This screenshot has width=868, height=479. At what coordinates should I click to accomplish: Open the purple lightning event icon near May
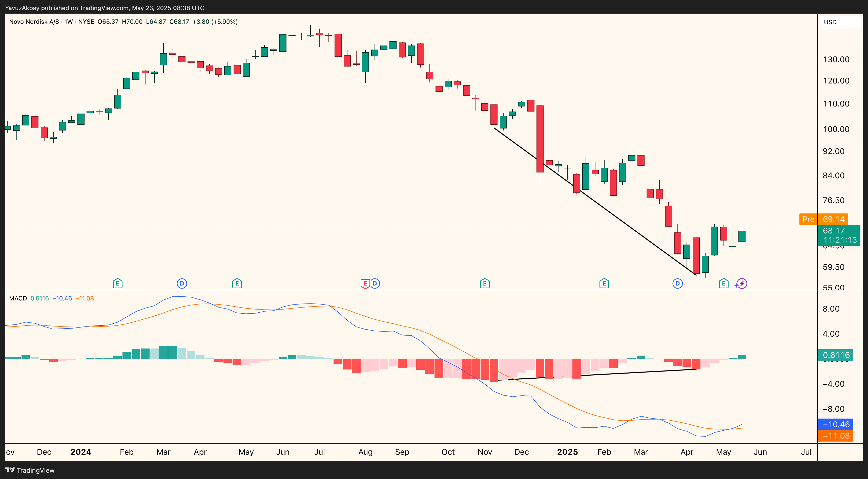click(741, 283)
